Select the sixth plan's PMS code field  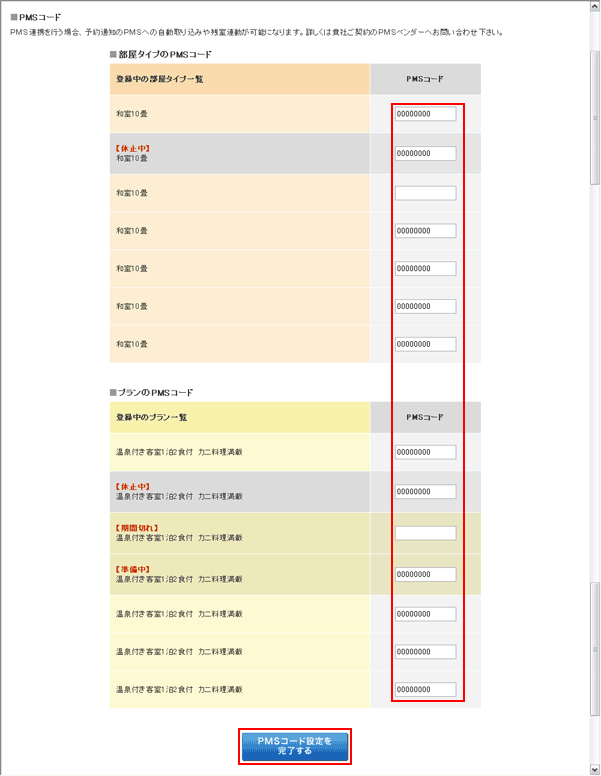point(425,652)
